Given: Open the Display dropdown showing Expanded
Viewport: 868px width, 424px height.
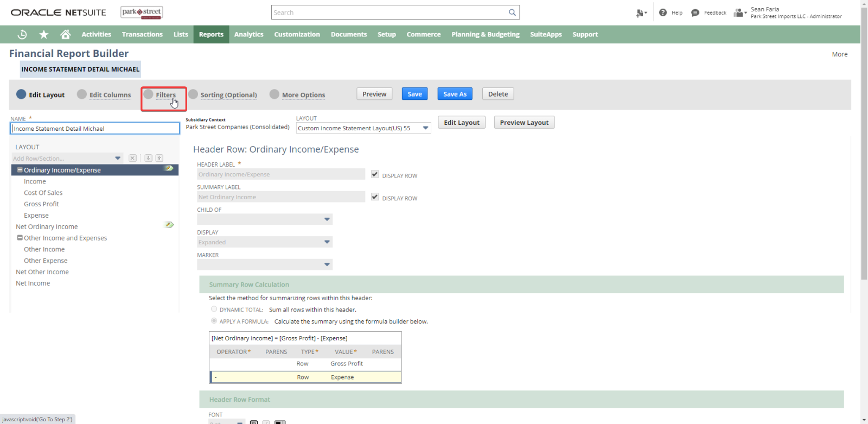Looking at the screenshot, I should [x=265, y=242].
